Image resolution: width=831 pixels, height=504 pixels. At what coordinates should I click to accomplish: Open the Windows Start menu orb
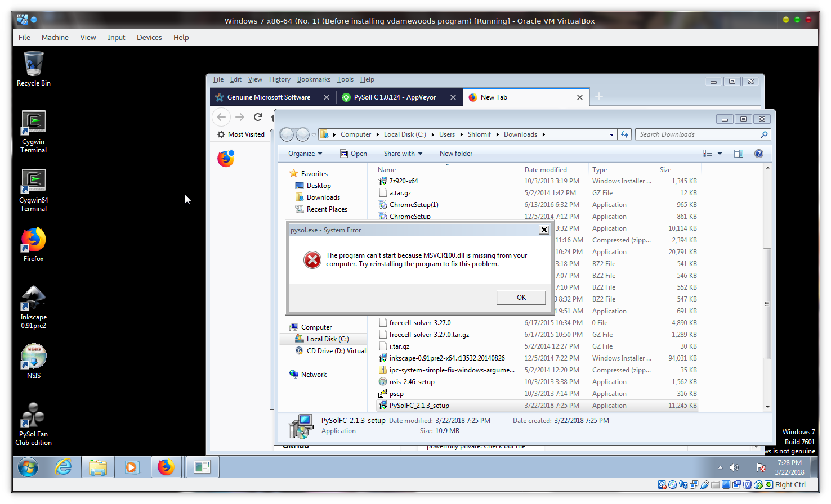click(28, 467)
